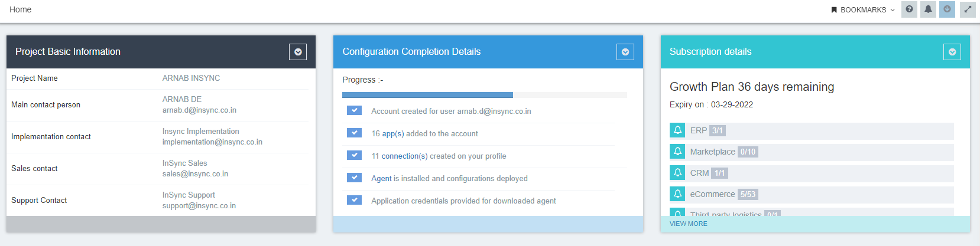Collapse the Project Basic Information panel
Viewport: 980px width, 246px height.
[x=298, y=52]
